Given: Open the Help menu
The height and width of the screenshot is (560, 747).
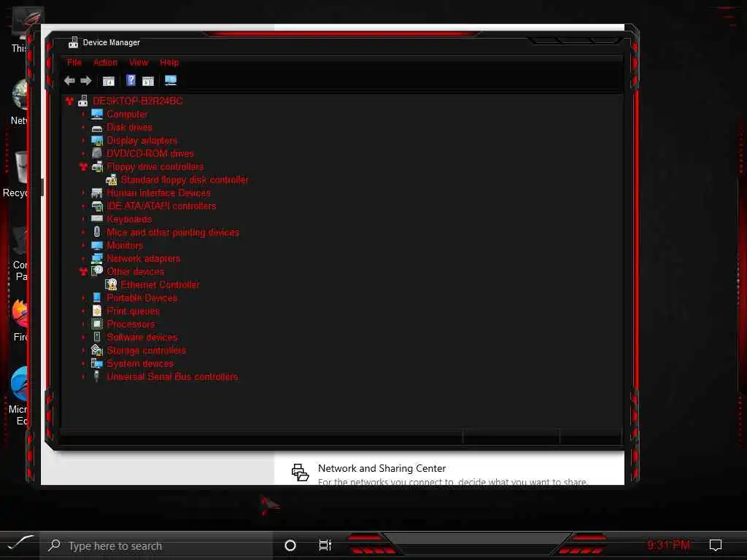Looking at the screenshot, I should [x=169, y=63].
